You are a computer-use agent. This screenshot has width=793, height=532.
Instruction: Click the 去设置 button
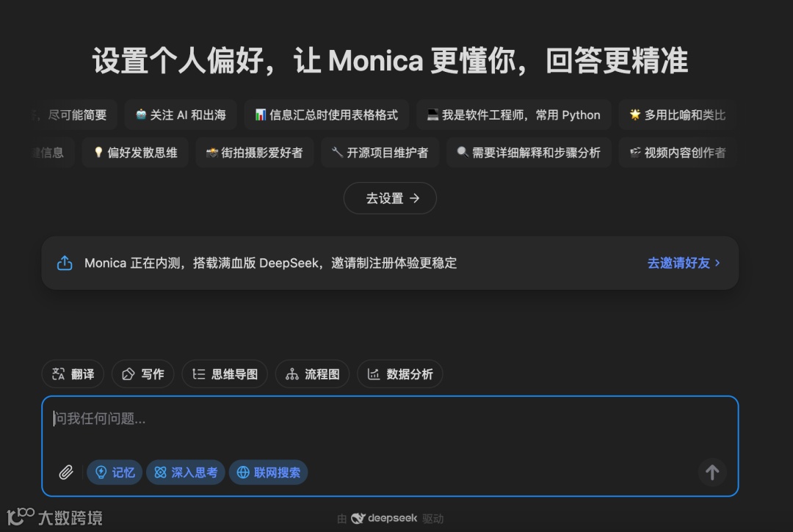coord(390,198)
